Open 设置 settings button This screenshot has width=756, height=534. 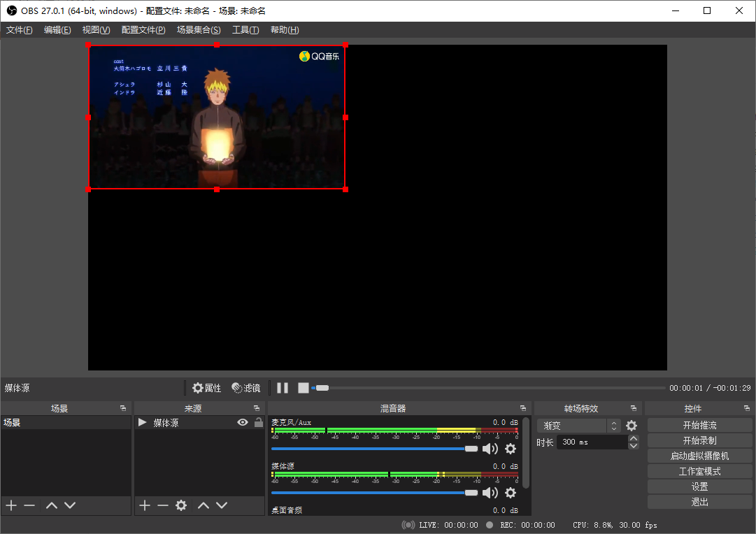(x=699, y=486)
